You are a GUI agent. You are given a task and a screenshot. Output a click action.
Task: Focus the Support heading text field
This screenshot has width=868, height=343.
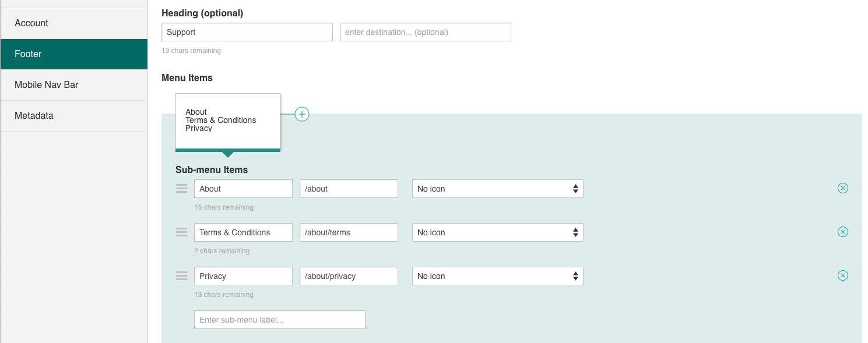coord(247,32)
